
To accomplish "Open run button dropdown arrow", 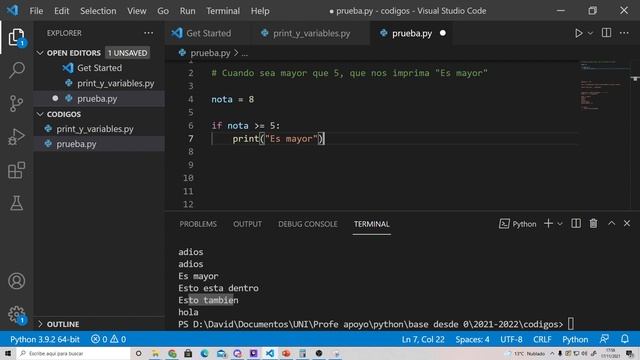I will point(590,33).
